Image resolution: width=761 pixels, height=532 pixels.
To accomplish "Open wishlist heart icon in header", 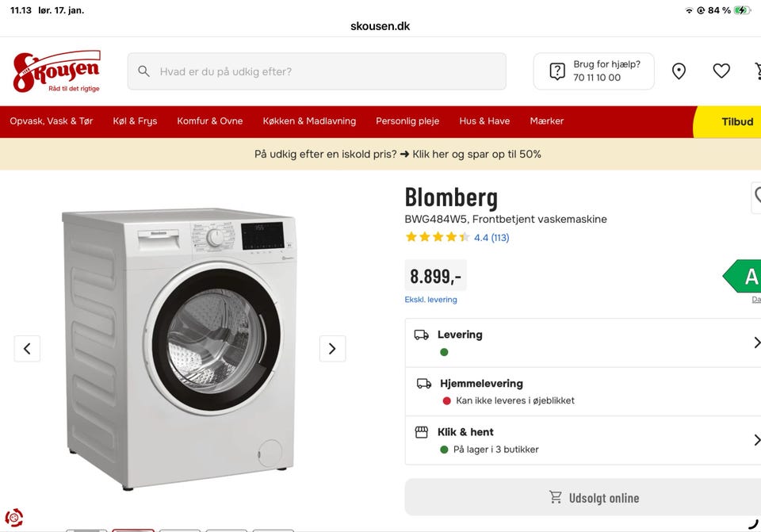I will point(721,71).
